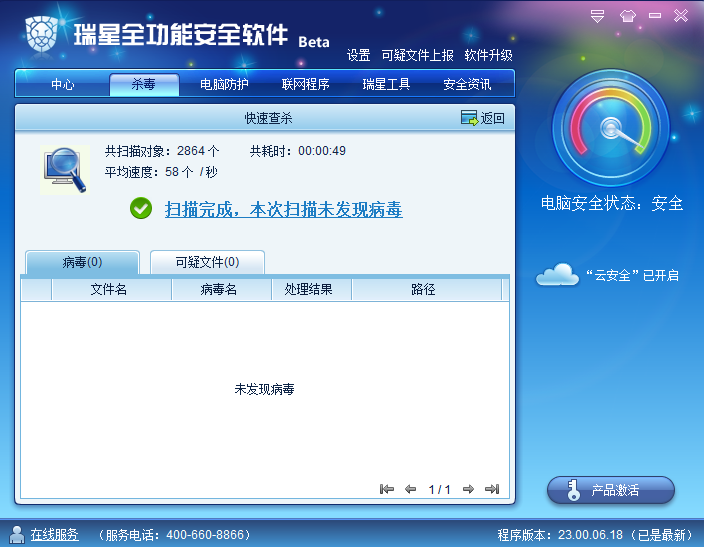Go to next results page arrow
704x547 pixels.
click(468, 489)
